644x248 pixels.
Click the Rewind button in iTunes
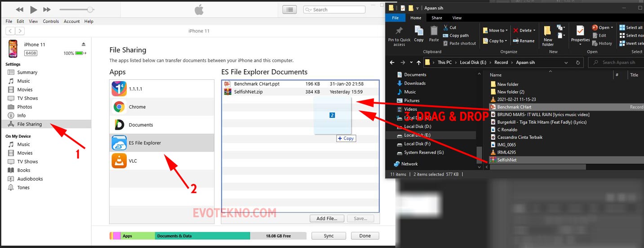pyautogui.click(x=19, y=9)
